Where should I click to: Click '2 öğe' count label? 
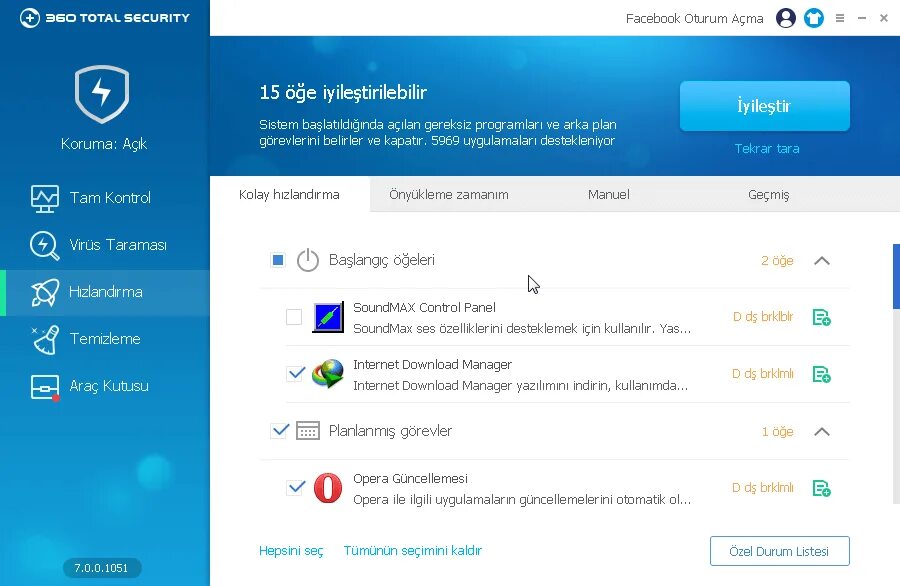pos(777,261)
